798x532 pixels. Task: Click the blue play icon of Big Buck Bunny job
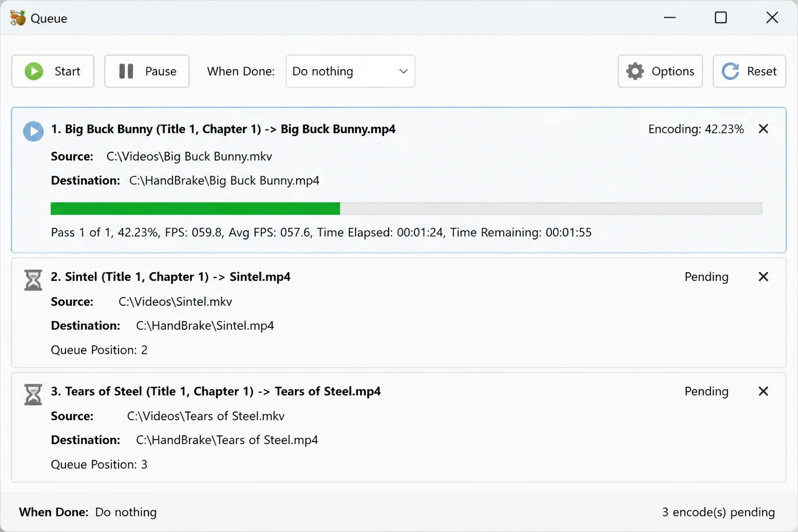pyautogui.click(x=33, y=131)
